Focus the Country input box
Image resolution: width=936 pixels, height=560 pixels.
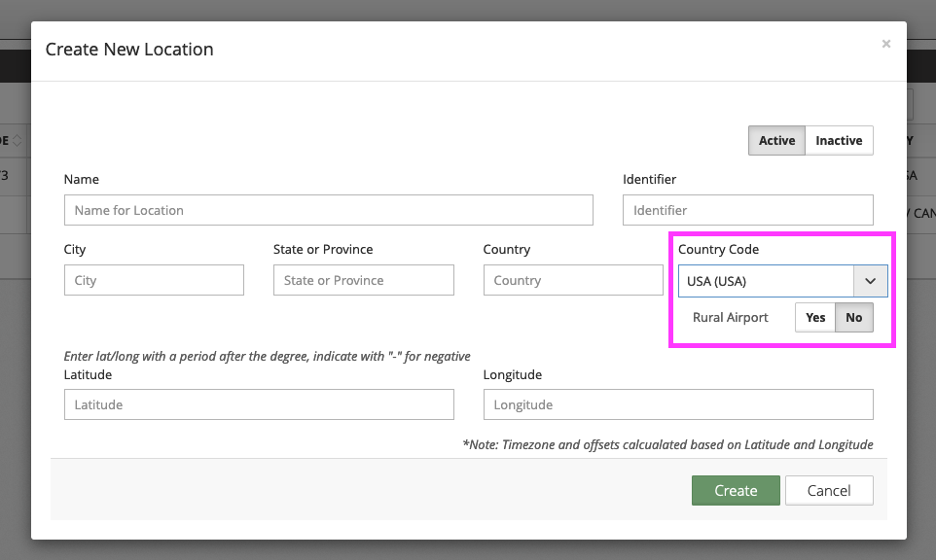point(573,280)
